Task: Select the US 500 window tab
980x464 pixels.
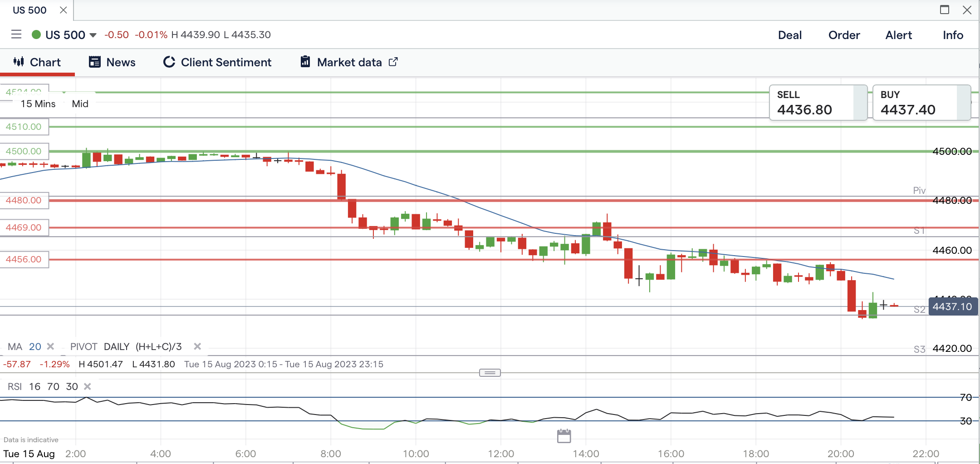Action: [29, 10]
